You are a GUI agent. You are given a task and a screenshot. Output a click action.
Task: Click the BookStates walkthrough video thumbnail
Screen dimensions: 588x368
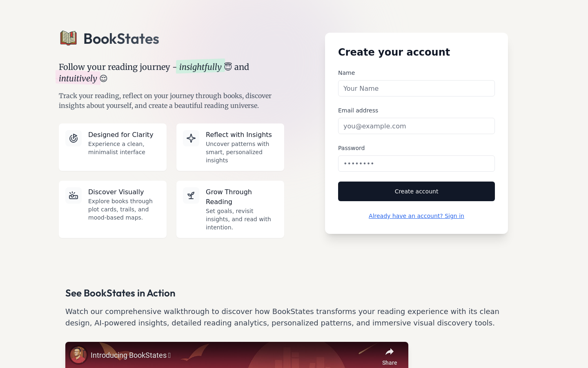pyautogui.click(x=237, y=355)
